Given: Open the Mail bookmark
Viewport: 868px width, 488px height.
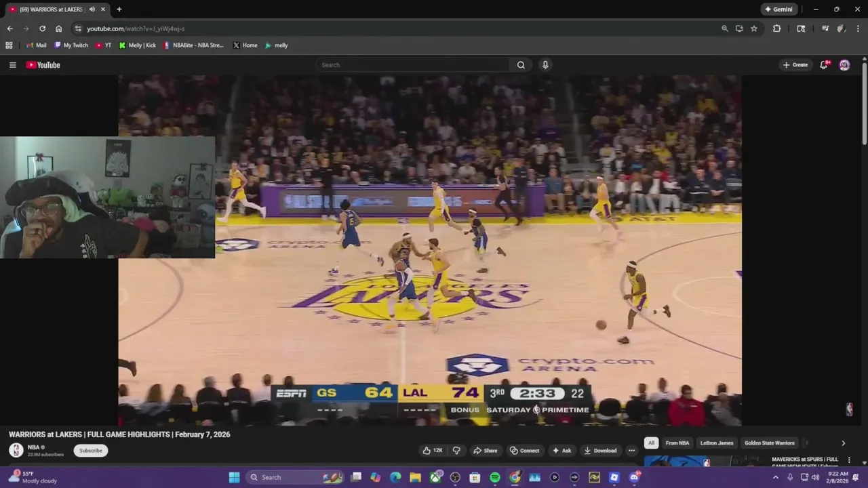Looking at the screenshot, I should [37, 45].
